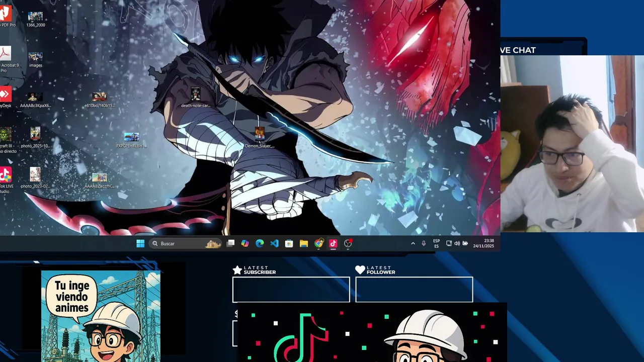Select the AAAABZaqzmC image file
644x362 pixels.
click(99, 180)
